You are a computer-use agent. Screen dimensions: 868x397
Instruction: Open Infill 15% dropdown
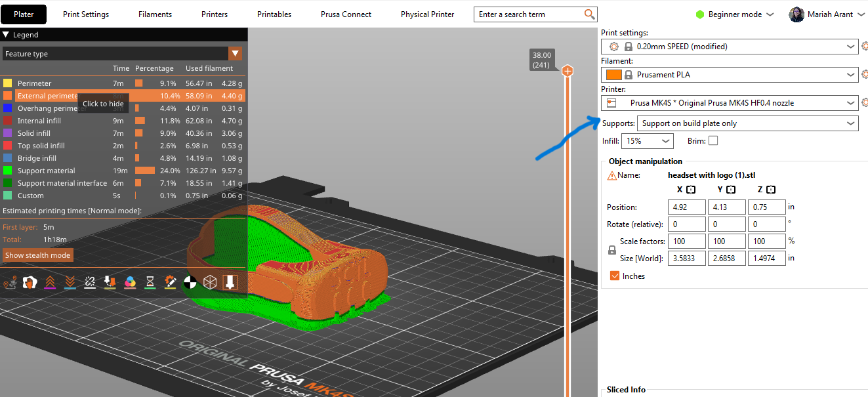(x=647, y=140)
